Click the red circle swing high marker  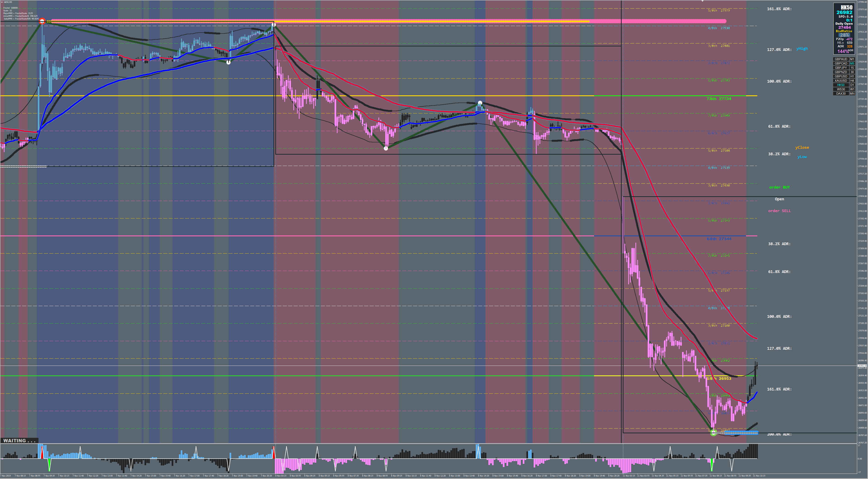click(x=42, y=22)
